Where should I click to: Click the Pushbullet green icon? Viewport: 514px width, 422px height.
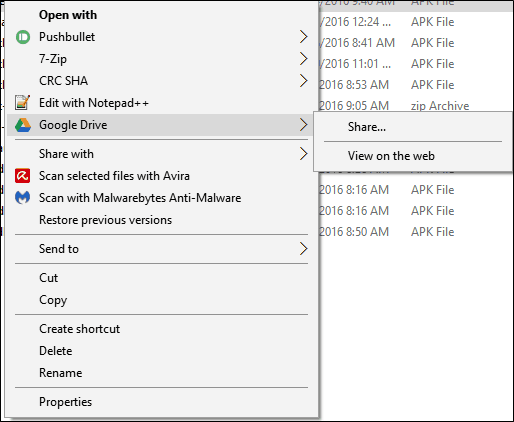click(x=23, y=37)
